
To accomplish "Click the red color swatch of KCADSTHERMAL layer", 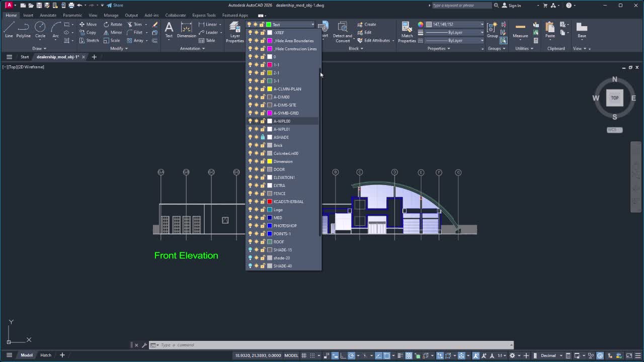I will tap(270, 202).
